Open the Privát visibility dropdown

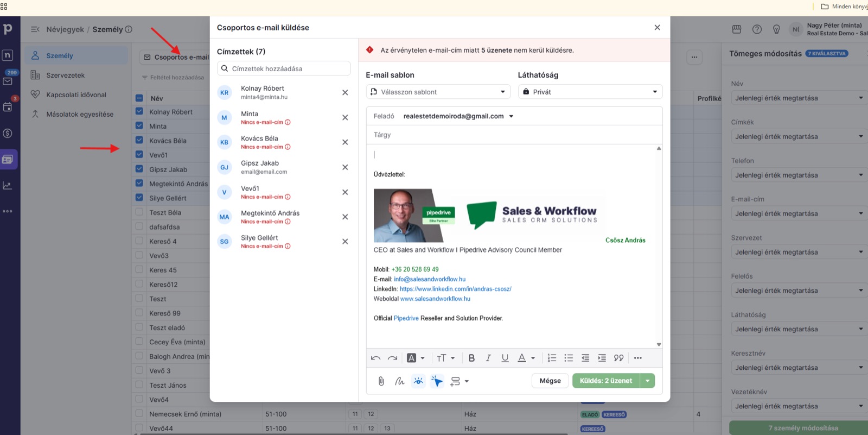(590, 92)
